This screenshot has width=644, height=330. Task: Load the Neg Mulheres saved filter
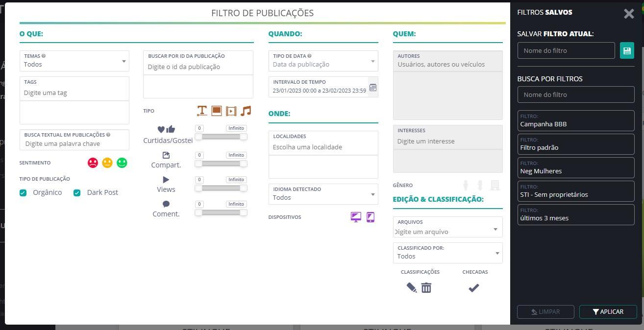click(575, 168)
